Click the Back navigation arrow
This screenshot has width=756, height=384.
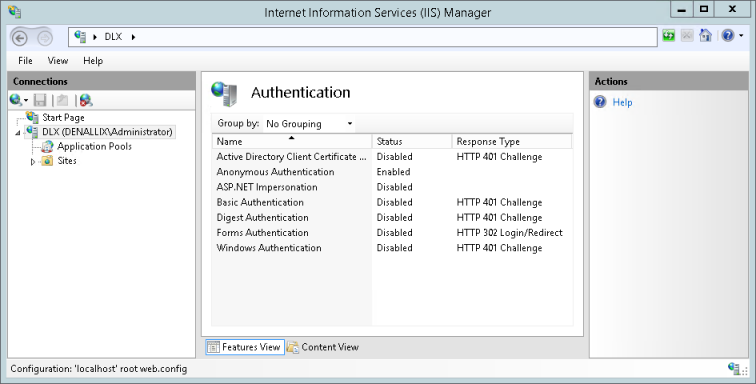(20, 38)
